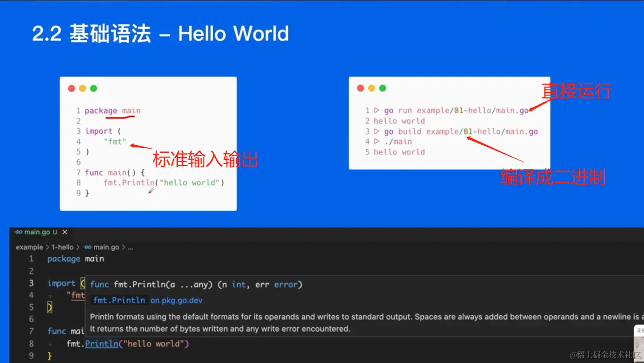Click red dot of right terminal window
Image resolution: width=644 pixels, height=363 pixels.
coord(360,88)
